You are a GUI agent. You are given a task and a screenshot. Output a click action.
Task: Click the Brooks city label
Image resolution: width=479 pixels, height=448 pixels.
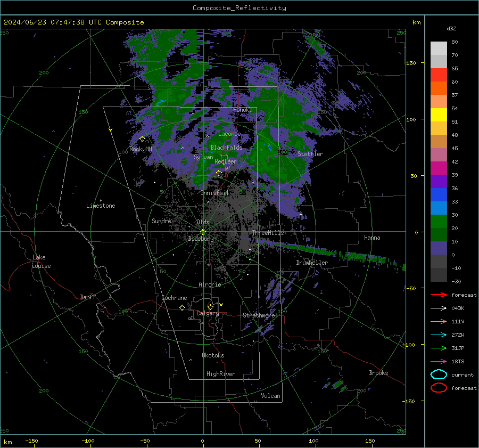coord(378,373)
